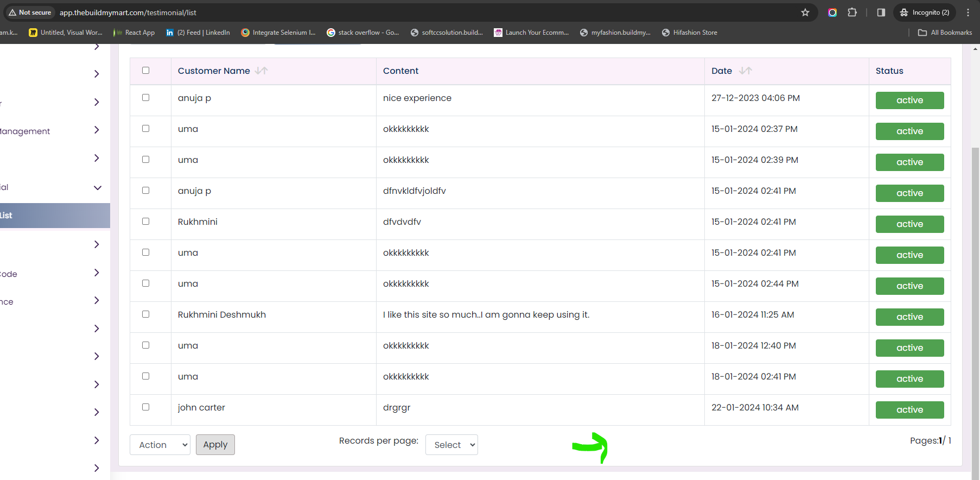Check the box for uma 02:39 PM row
Screen dimensions: 980x480
[145, 160]
